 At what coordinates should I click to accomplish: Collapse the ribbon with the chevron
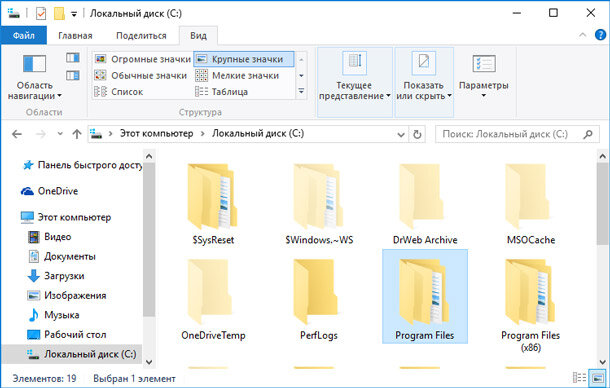coord(582,35)
